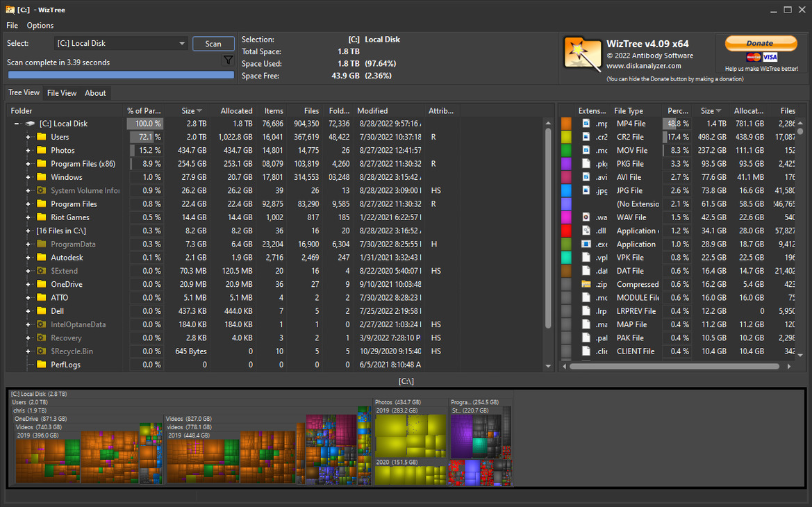Click the MOV File type label
This screenshot has height=507, width=812.
pyautogui.click(x=632, y=150)
